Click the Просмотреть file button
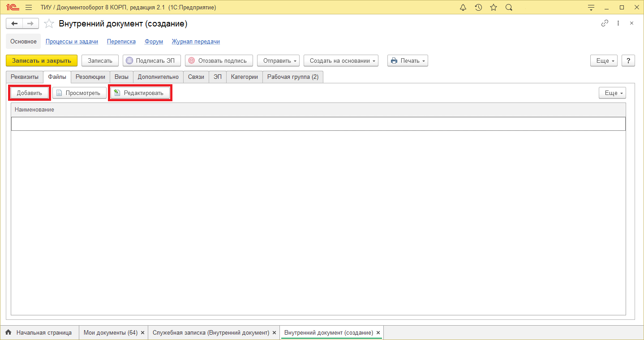Viewport: 644px width, 340px height. [x=79, y=93]
